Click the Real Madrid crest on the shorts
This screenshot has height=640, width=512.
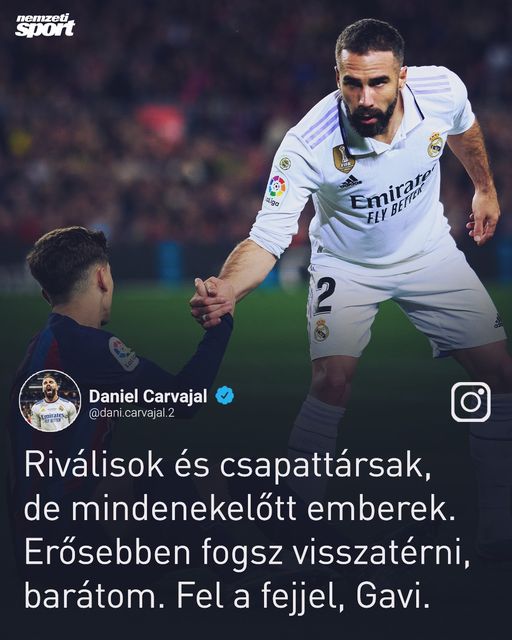pyautogui.click(x=321, y=330)
